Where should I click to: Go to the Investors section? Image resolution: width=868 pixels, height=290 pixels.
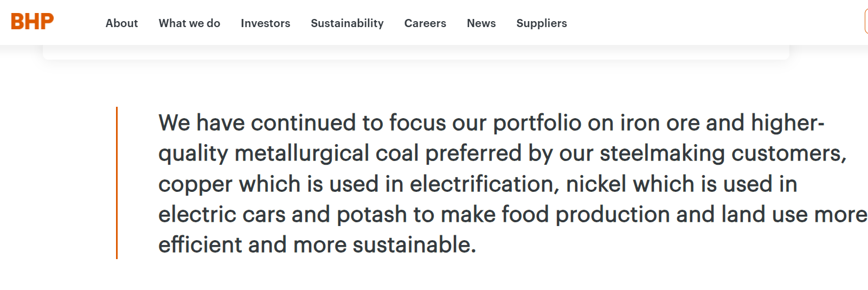pos(265,23)
